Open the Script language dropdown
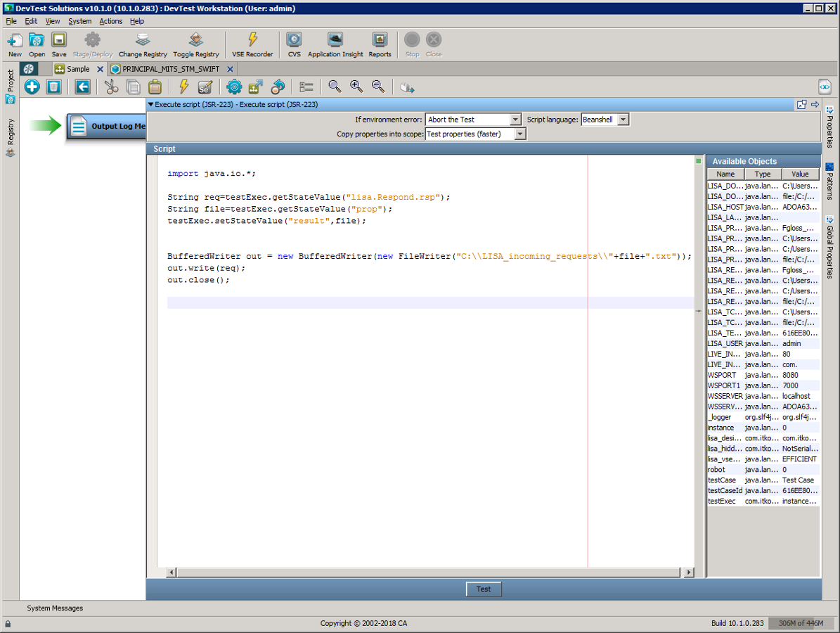Screen dimensions: 840x633 (x=605, y=120)
